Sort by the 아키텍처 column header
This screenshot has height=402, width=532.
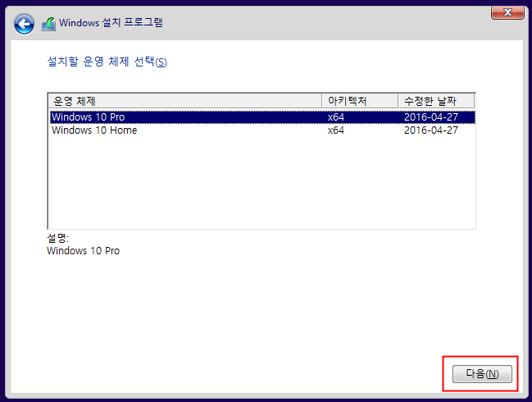coord(360,101)
